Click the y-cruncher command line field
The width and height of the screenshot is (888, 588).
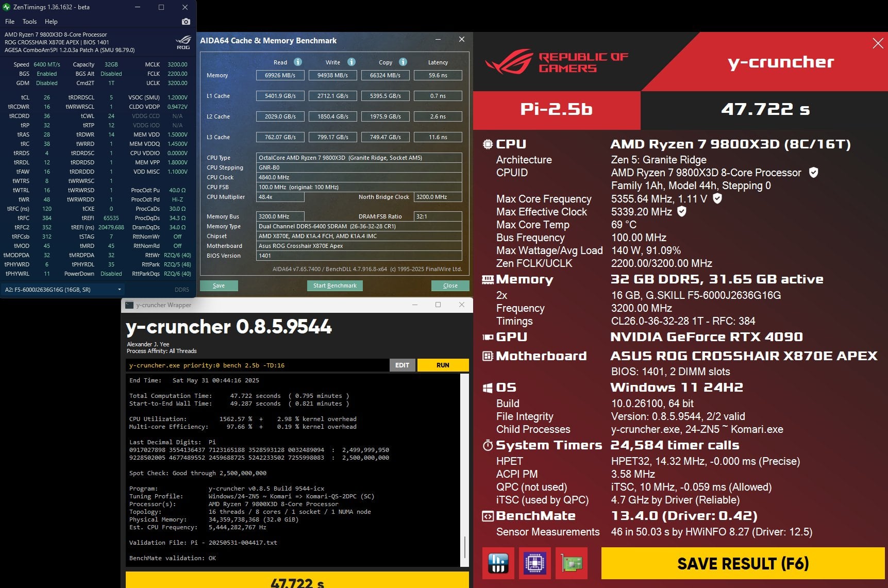click(x=257, y=365)
